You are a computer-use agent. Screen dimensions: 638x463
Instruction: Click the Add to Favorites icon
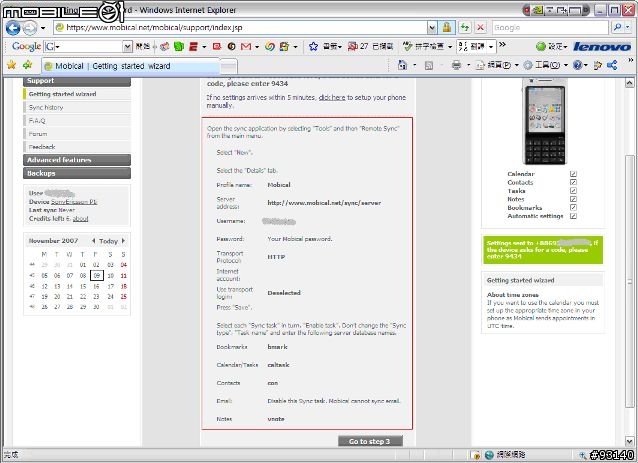(28, 65)
